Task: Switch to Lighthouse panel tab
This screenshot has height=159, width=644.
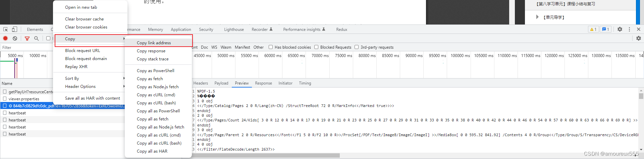Action: [234, 30]
